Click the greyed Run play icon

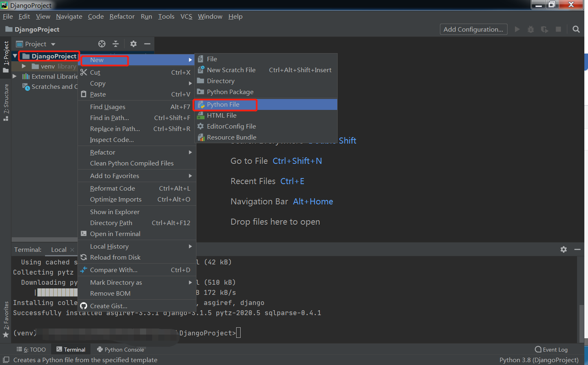point(517,29)
